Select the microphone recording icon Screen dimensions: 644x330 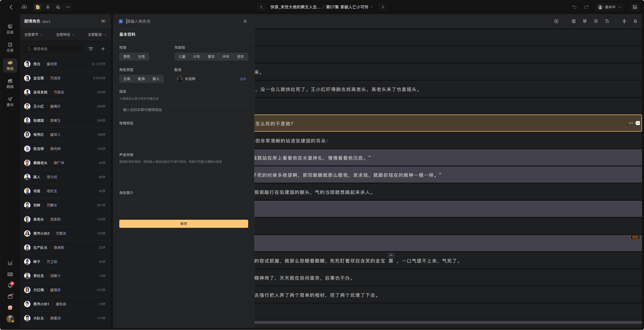(48, 7)
